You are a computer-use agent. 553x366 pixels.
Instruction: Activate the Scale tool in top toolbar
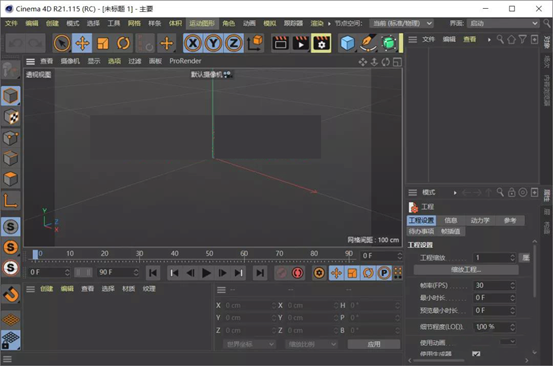point(103,43)
